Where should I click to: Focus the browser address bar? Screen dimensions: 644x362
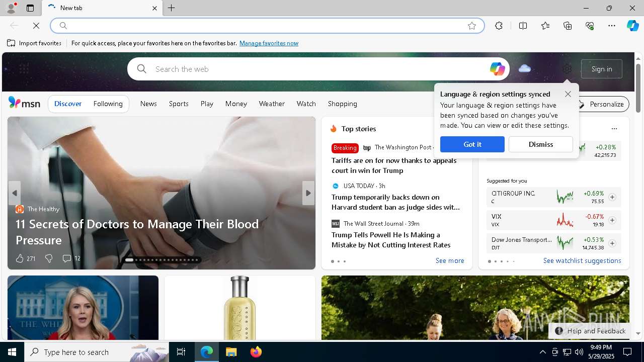[x=267, y=26]
